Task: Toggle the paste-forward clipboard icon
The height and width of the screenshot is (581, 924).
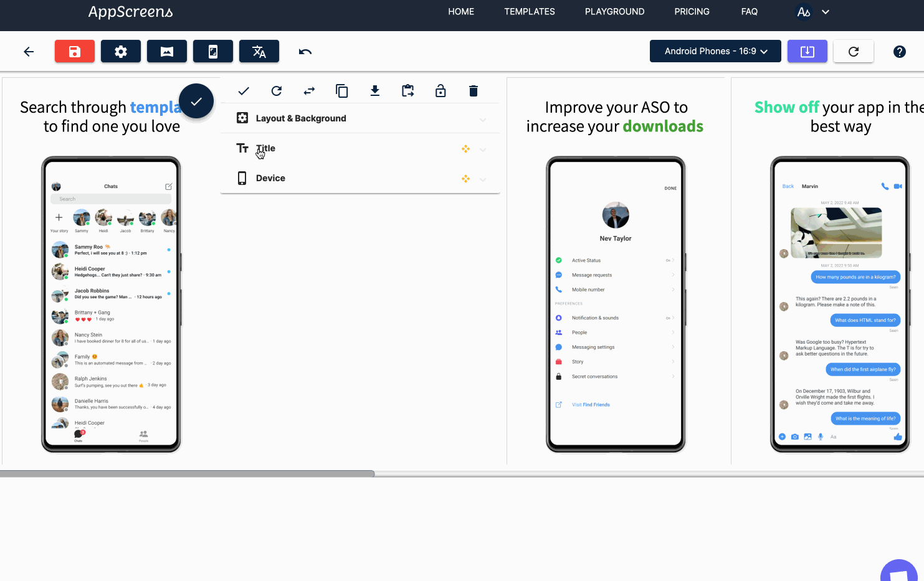Action: tap(407, 90)
